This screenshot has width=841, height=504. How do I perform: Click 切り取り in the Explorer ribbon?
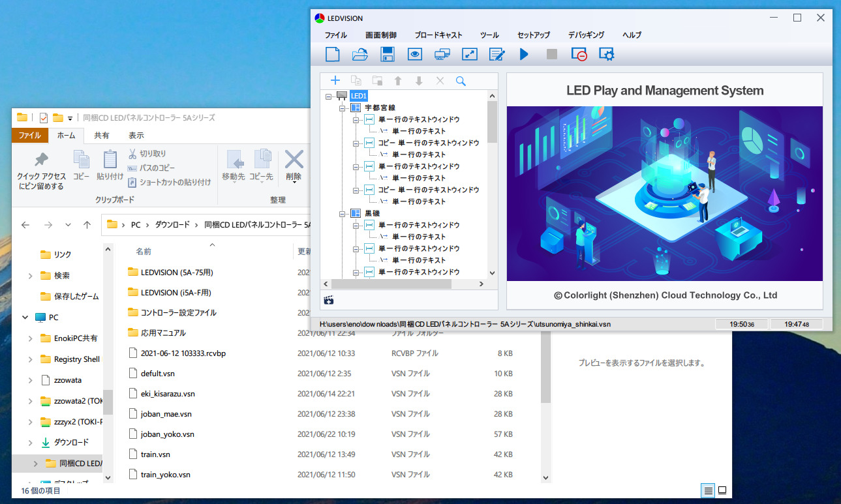coord(147,154)
